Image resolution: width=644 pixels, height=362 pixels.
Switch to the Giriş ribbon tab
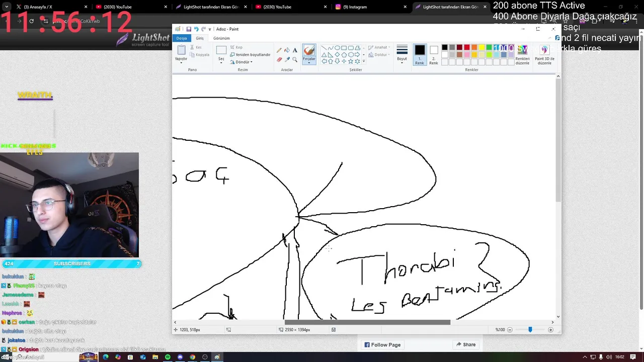click(x=200, y=38)
